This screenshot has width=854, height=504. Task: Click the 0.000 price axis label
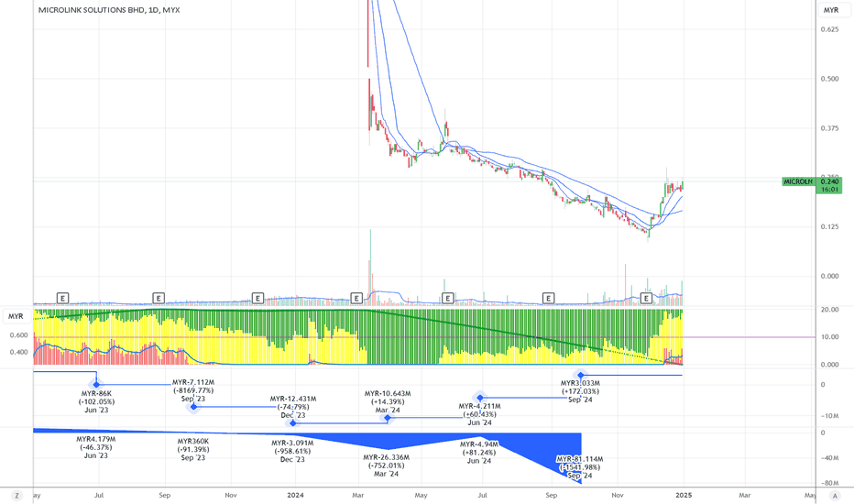tap(829, 276)
